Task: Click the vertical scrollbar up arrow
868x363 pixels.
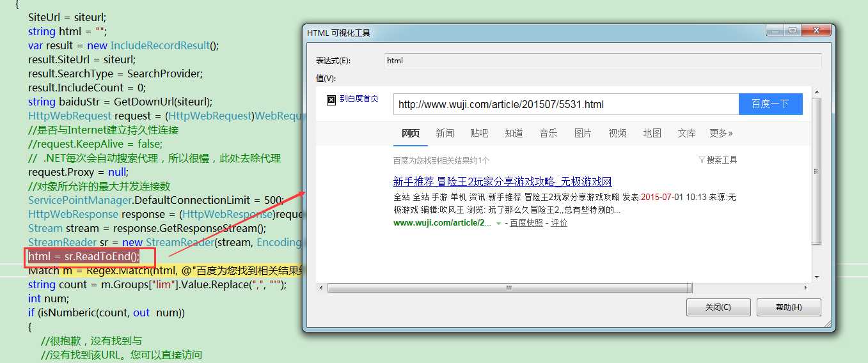Action: click(x=816, y=91)
